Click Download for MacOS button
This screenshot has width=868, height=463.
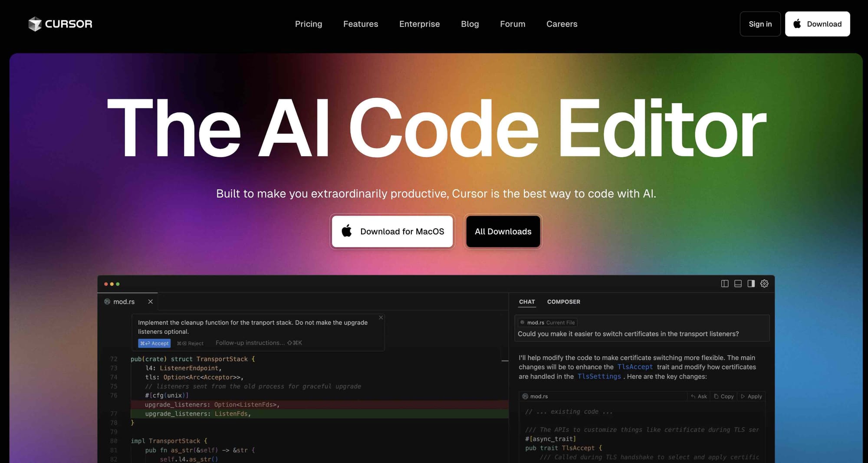[392, 231]
